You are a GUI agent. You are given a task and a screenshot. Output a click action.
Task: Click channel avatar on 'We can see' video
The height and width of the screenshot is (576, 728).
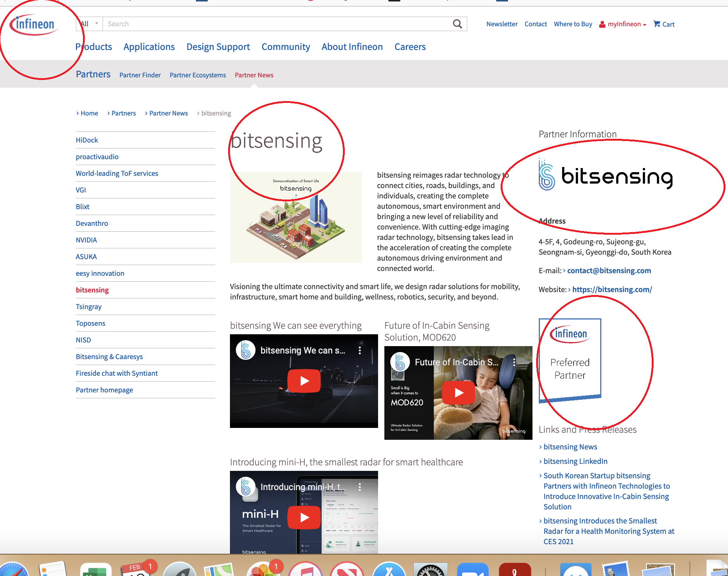click(x=246, y=350)
